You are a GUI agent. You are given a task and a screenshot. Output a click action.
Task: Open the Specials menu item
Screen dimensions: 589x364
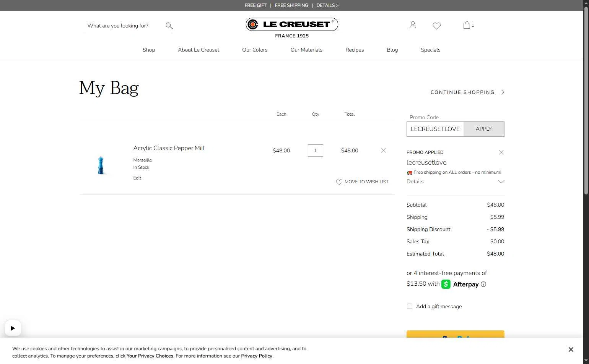[x=431, y=50]
